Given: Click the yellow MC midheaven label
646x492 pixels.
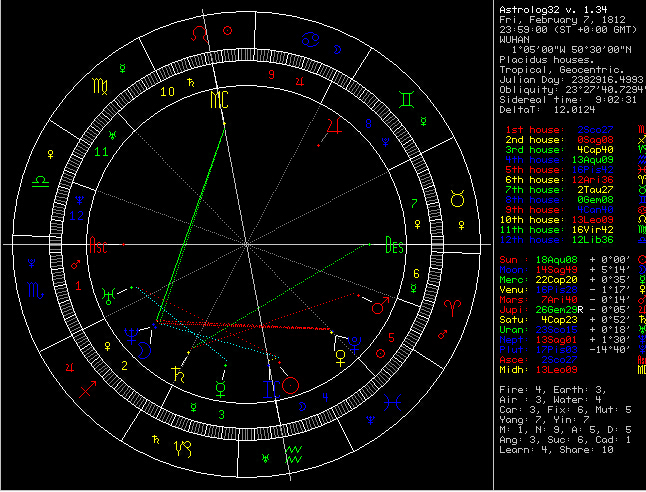Looking at the screenshot, I should coord(220,99).
